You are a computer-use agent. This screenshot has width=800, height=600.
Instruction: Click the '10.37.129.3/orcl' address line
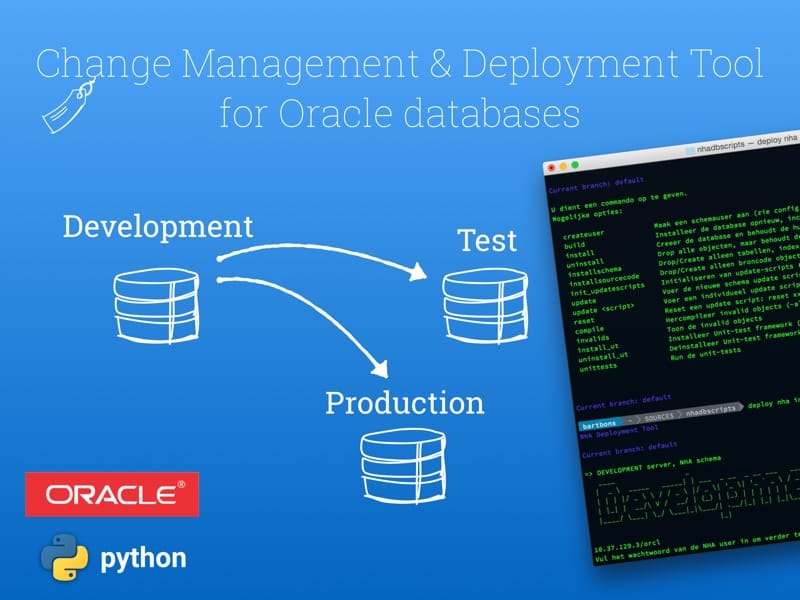pos(627,545)
